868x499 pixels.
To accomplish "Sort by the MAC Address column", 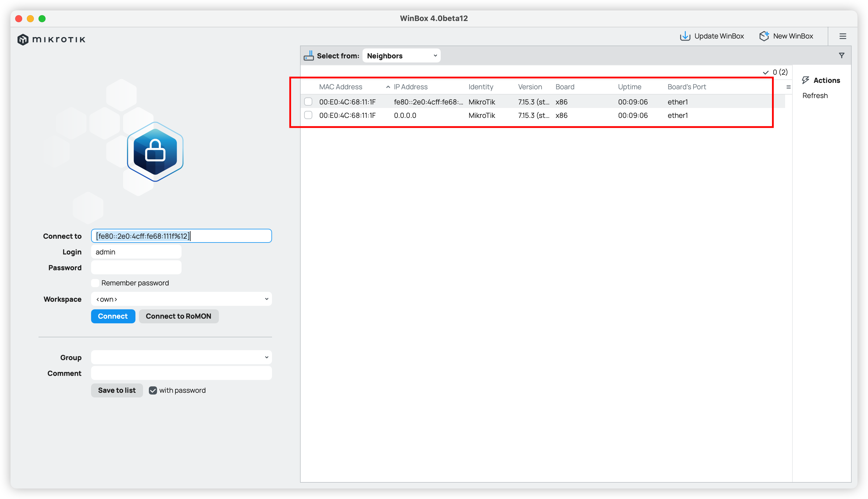I will pos(340,87).
